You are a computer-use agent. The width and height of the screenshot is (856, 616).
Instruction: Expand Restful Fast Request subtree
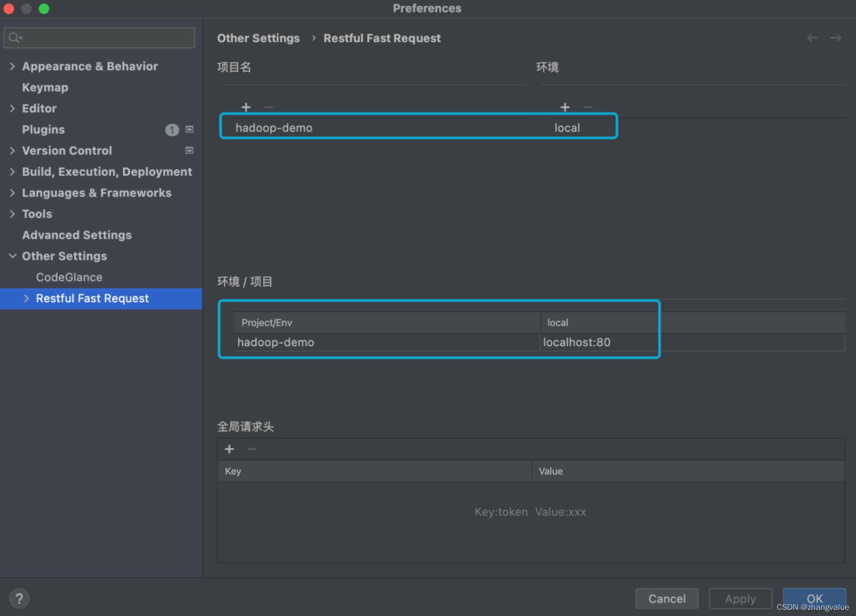(27, 299)
